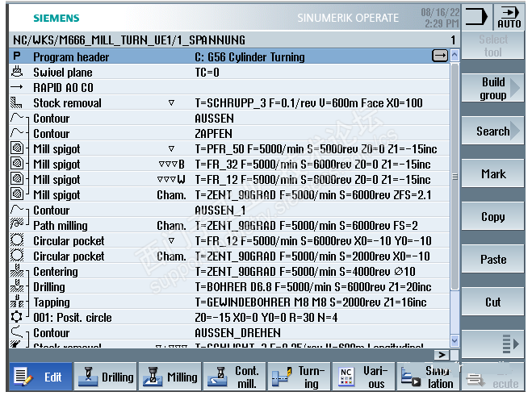Click the Mill spigot PFR_50 icon
The height and width of the screenshot is (396, 532).
[x=17, y=148]
